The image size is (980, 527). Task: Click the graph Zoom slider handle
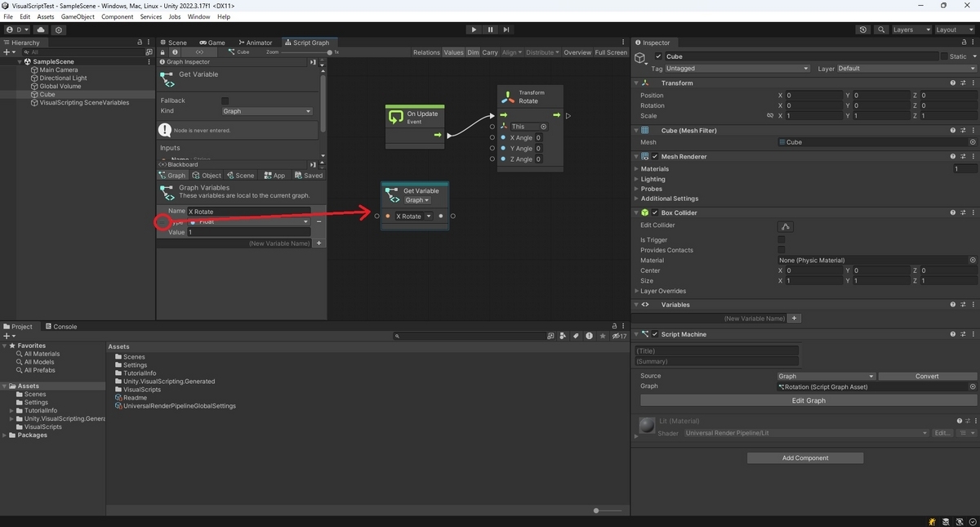(x=329, y=52)
